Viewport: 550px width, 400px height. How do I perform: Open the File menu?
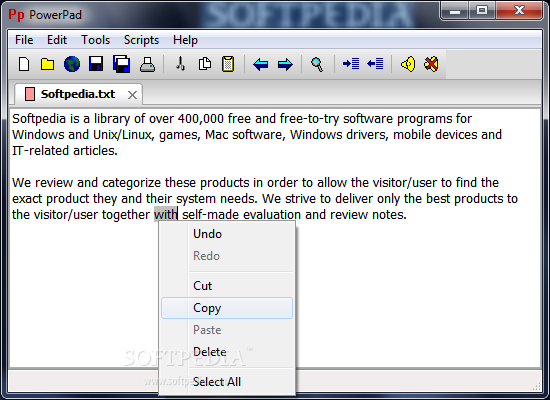[x=24, y=40]
